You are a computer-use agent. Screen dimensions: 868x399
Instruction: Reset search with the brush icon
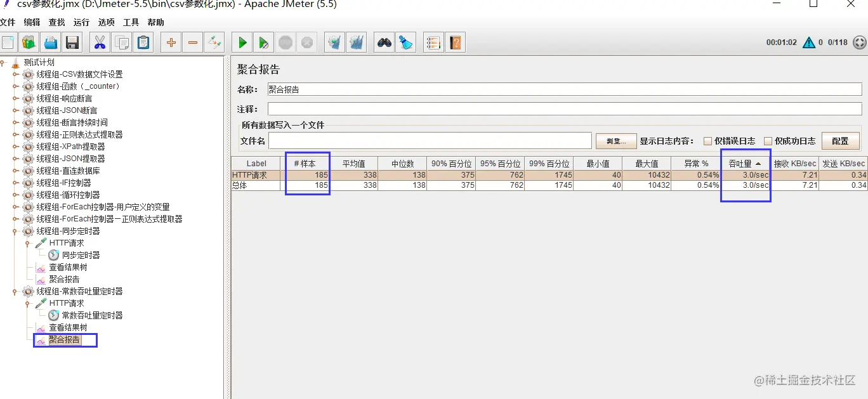tap(405, 43)
